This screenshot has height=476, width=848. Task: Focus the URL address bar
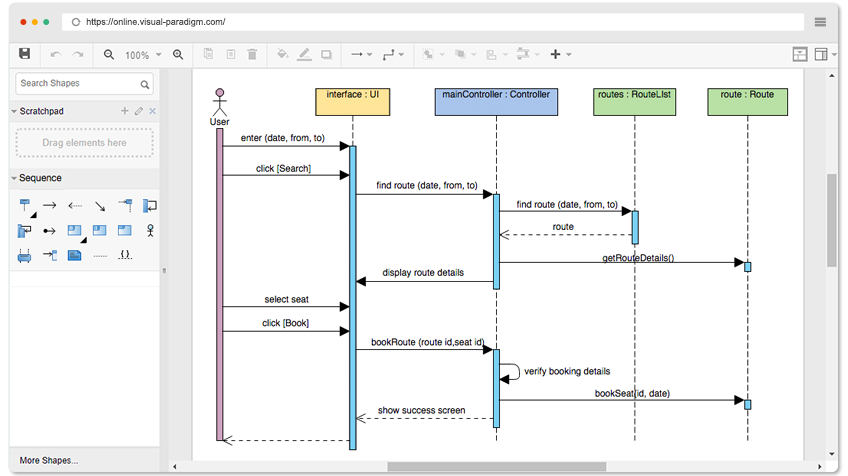pyautogui.click(x=433, y=22)
